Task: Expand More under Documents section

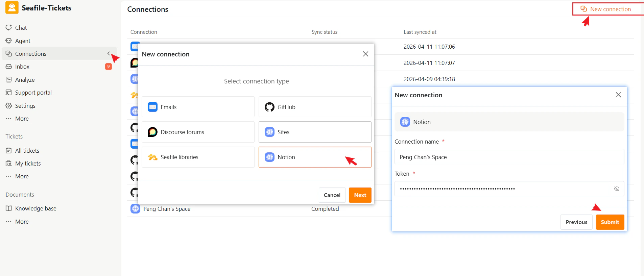Action: (x=59, y=222)
